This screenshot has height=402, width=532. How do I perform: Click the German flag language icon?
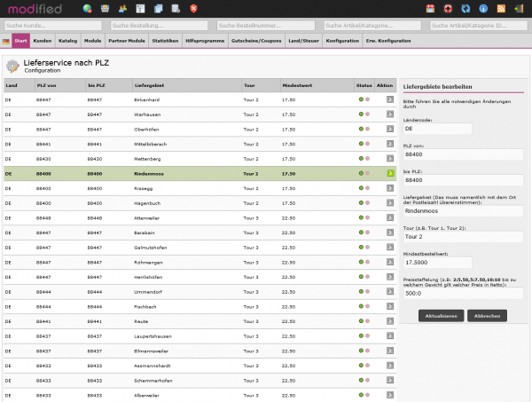pyautogui.click(x=7, y=42)
